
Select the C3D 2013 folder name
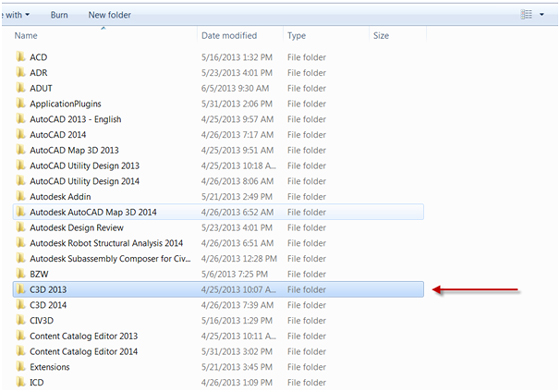[48, 290]
